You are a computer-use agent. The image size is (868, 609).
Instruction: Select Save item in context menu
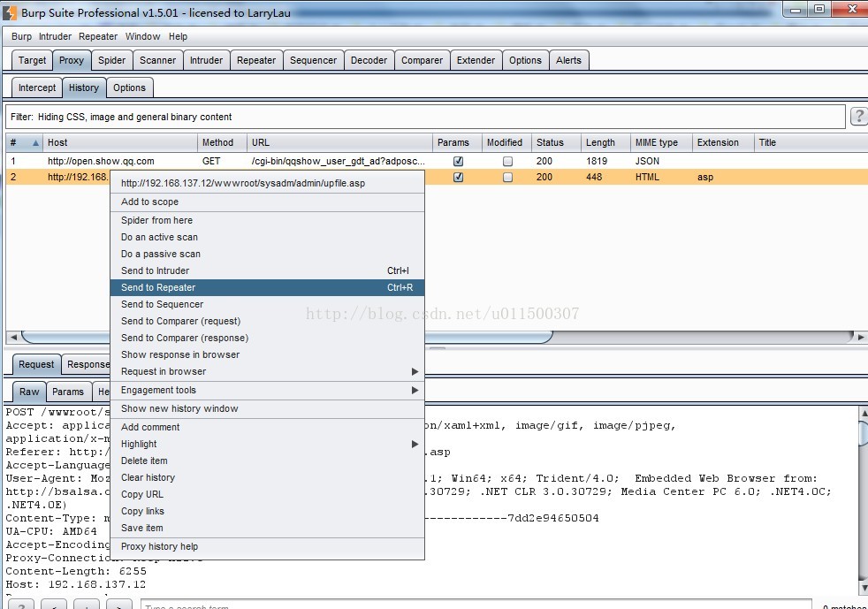coord(267,529)
